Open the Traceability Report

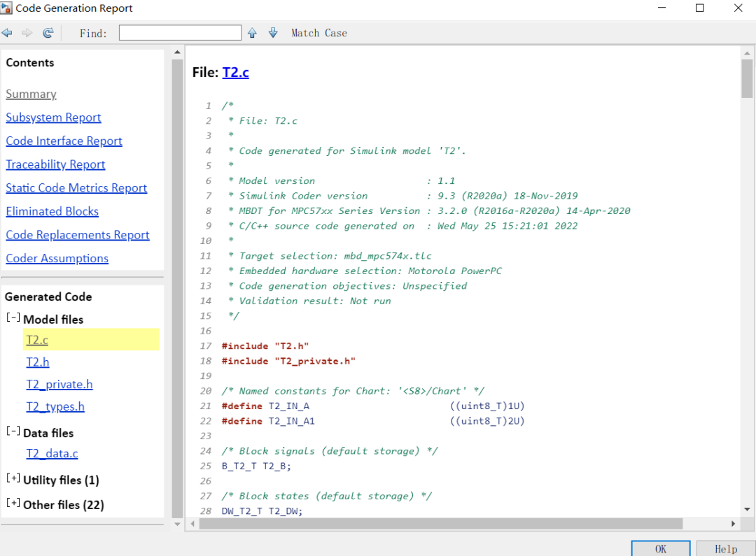(55, 164)
